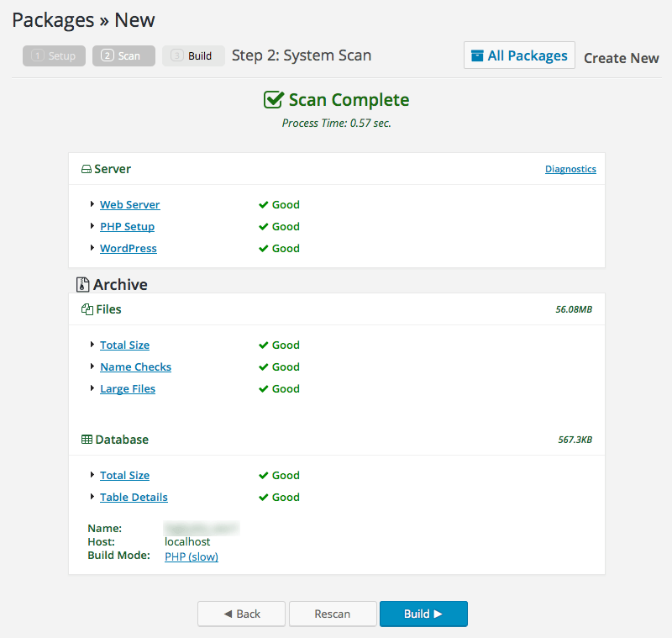Open the Diagnostics page

(570, 168)
